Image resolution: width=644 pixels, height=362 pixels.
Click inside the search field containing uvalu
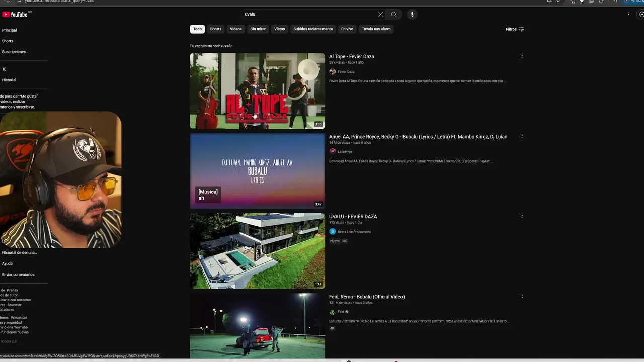[309, 14]
